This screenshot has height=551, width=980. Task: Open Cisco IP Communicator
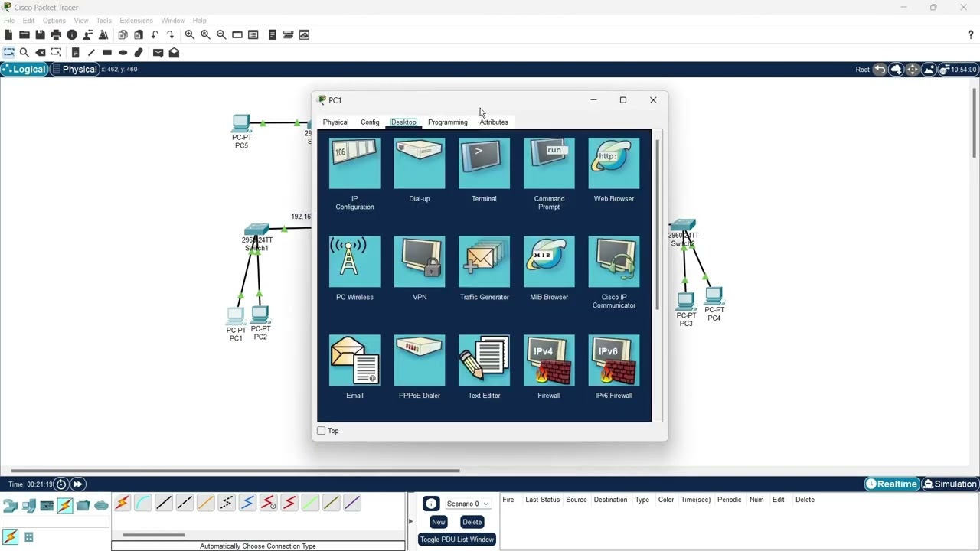tap(614, 262)
